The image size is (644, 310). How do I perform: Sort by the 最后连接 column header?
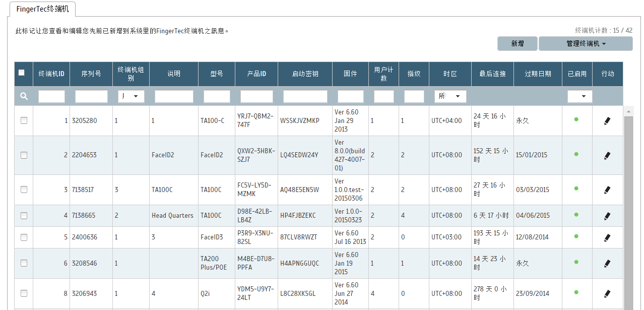click(x=492, y=74)
